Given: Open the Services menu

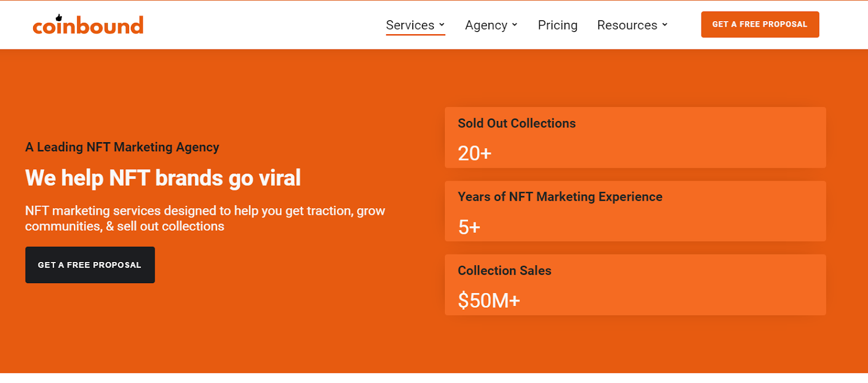Looking at the screenshot, I should (410, 25).
